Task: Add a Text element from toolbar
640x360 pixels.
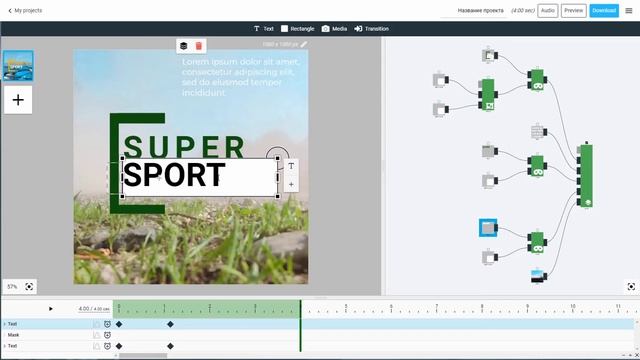Action: (263, 29)
